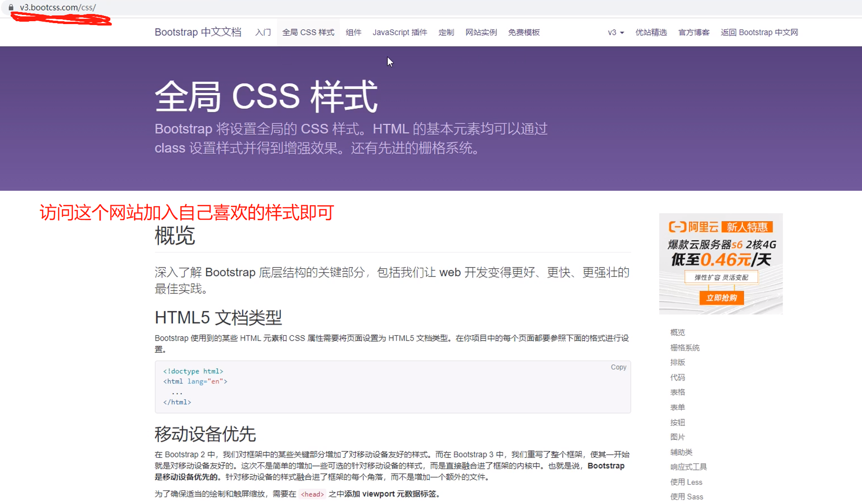This screenshot has height=504, width=862.
Task: Click the padlock icon in address bar
Action: 11,7
